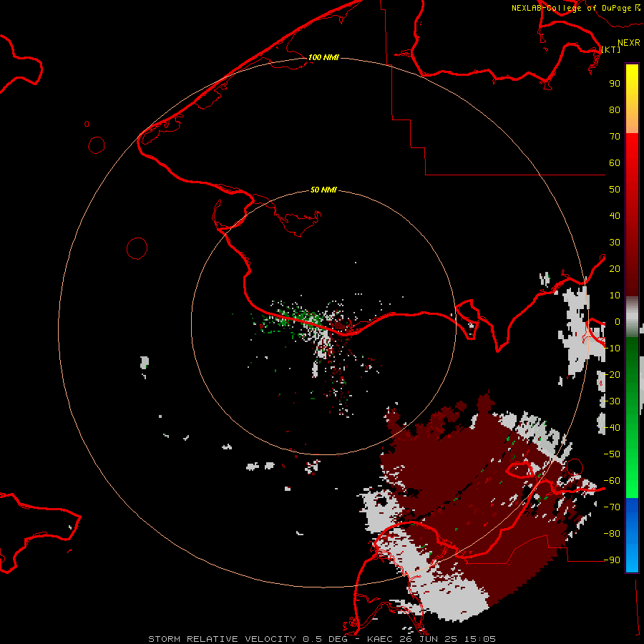Click the positive 20 knot scale label

pyautogui.click(x=615, y=268)
